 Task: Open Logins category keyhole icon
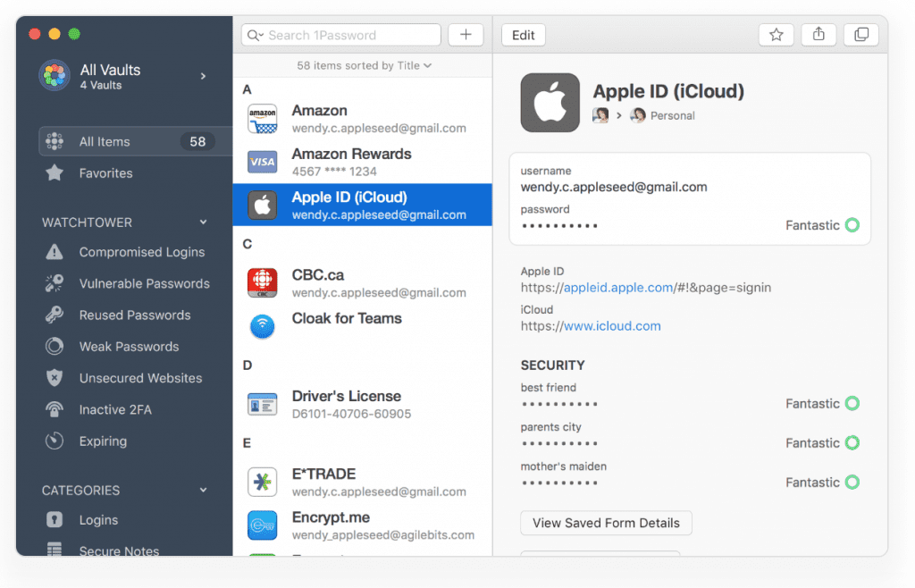coord(55,520)
